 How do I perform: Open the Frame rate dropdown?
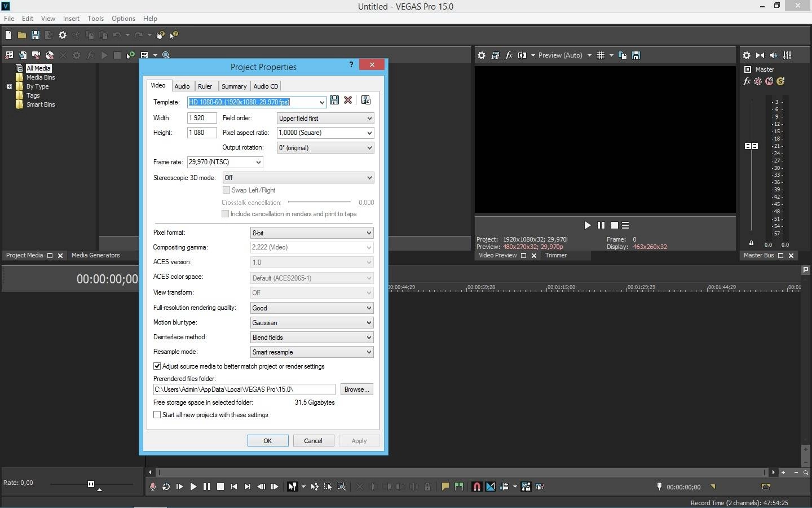pyautogui.click(x=258, y=163)
